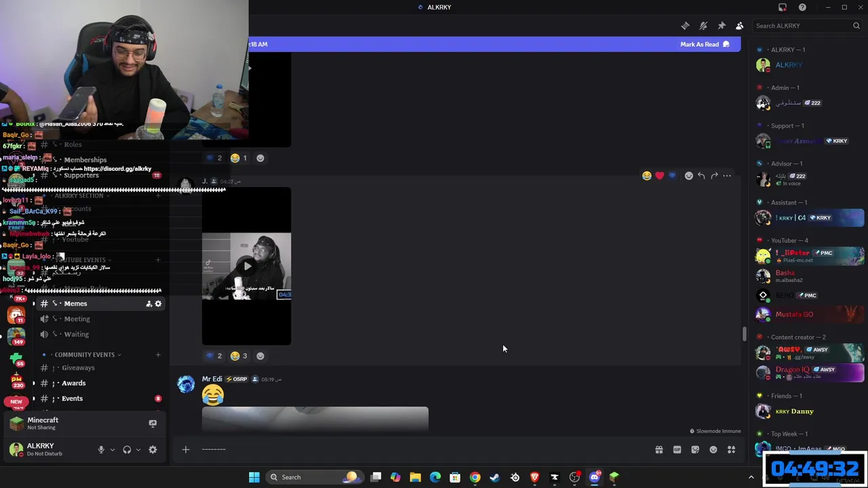Add reaction smiley beside count 3
The image size is (868, 488).
260,356
